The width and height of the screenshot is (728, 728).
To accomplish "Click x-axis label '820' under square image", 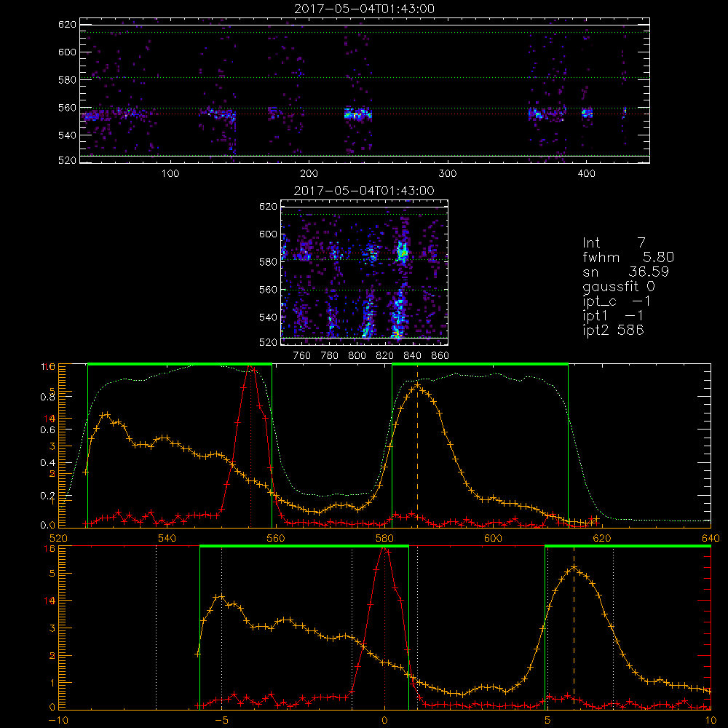I will tap(385, 356).
